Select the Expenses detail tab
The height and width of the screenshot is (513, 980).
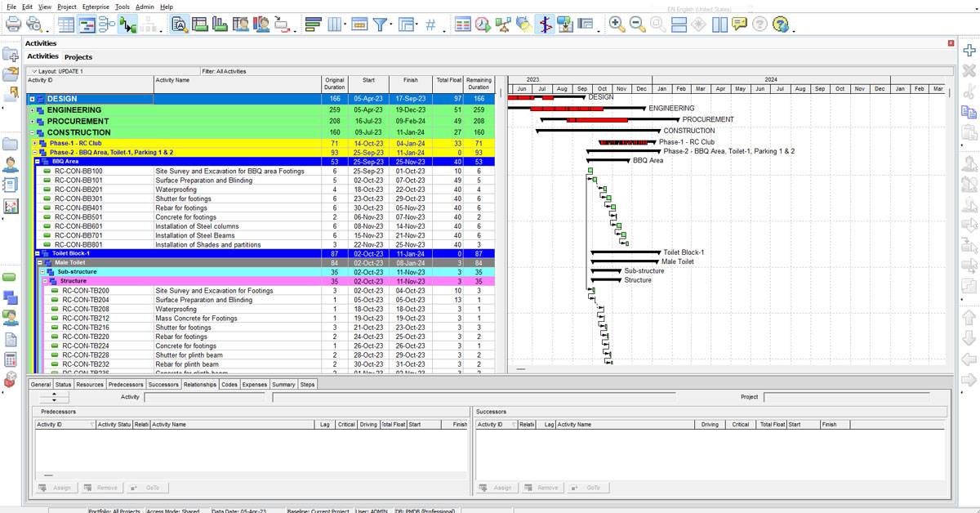pos(255,384)
